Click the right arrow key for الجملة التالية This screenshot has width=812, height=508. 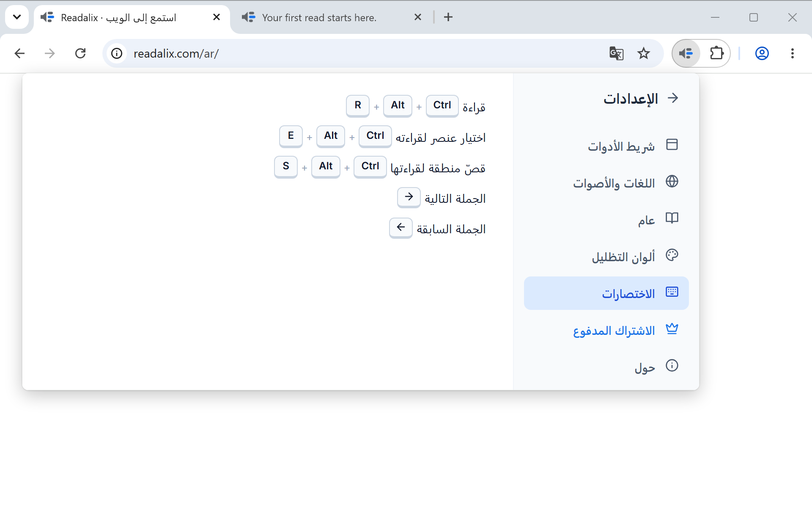click(409, 197)
